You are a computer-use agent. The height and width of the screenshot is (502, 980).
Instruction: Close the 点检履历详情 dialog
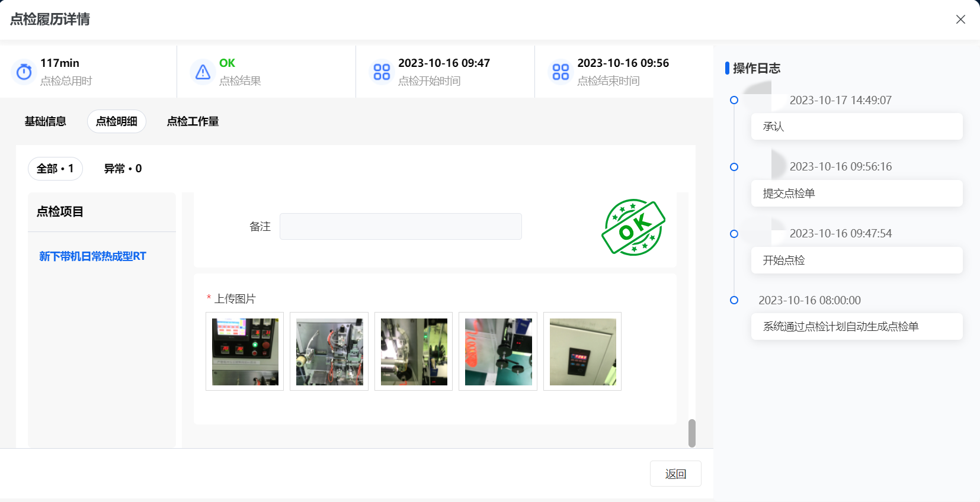pyautogui.click(x=960, y=20)
